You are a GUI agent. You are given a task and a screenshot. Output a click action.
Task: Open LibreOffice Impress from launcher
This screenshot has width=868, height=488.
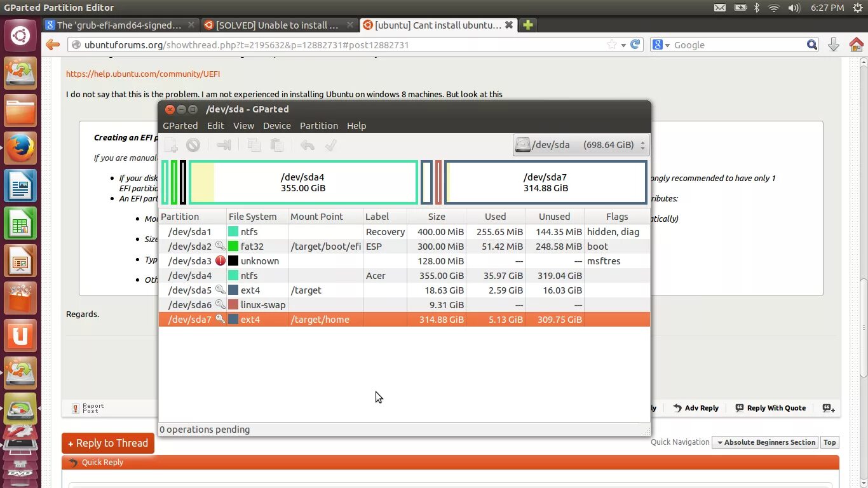coord(20,261)
